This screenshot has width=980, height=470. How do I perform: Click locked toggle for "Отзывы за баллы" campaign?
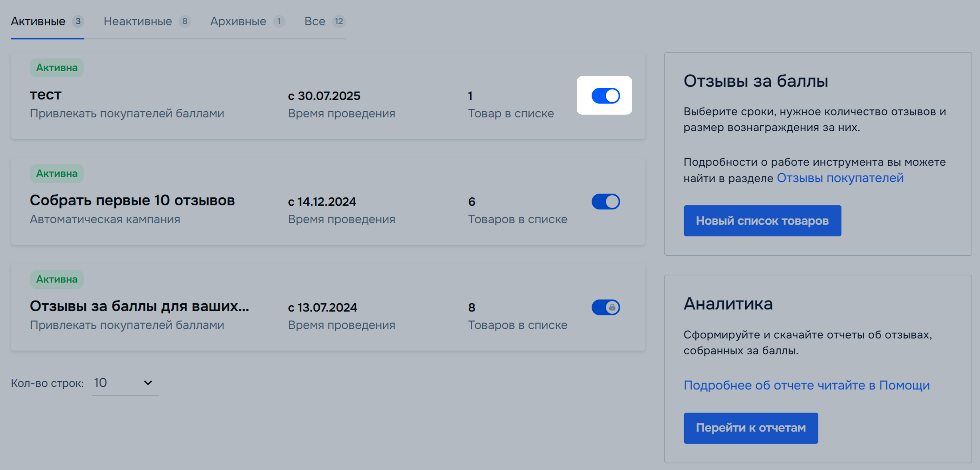click(605, 307)
